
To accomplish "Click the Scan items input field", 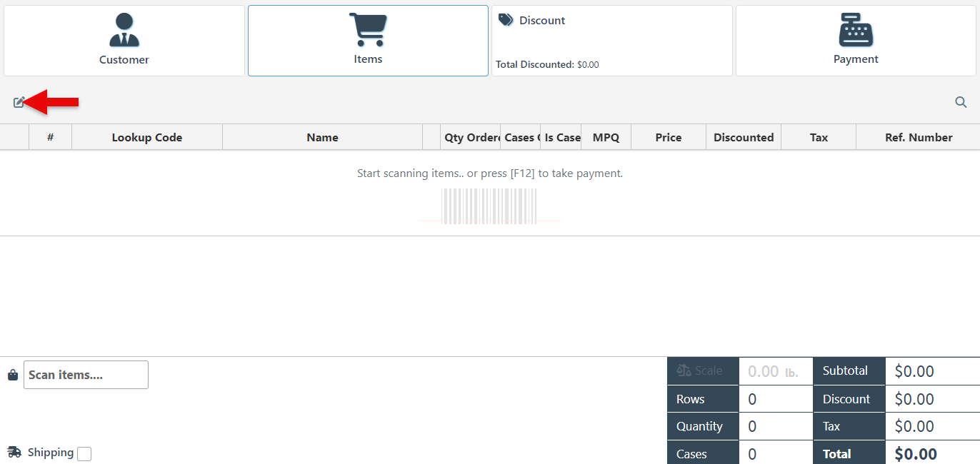I will point(86,375).
